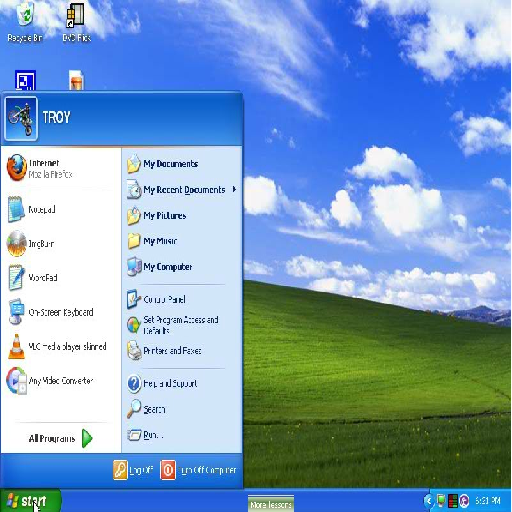
Task: Open Control Panel
Action: (182, 299)
